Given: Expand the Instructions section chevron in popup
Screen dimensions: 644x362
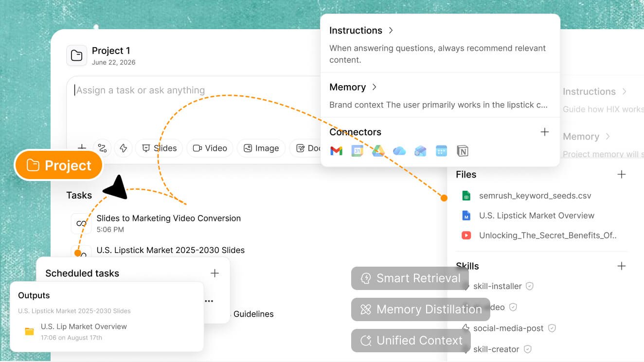Looking at the screenshot, I should (x=391, y=30).
